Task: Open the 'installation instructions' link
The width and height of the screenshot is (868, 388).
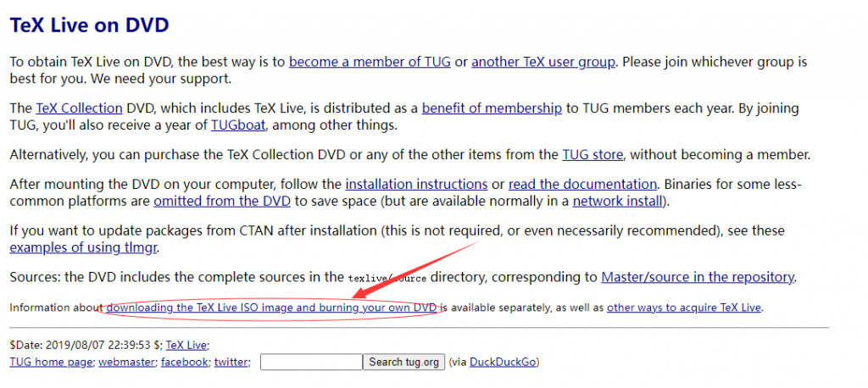Action: [x=416, y=184]
